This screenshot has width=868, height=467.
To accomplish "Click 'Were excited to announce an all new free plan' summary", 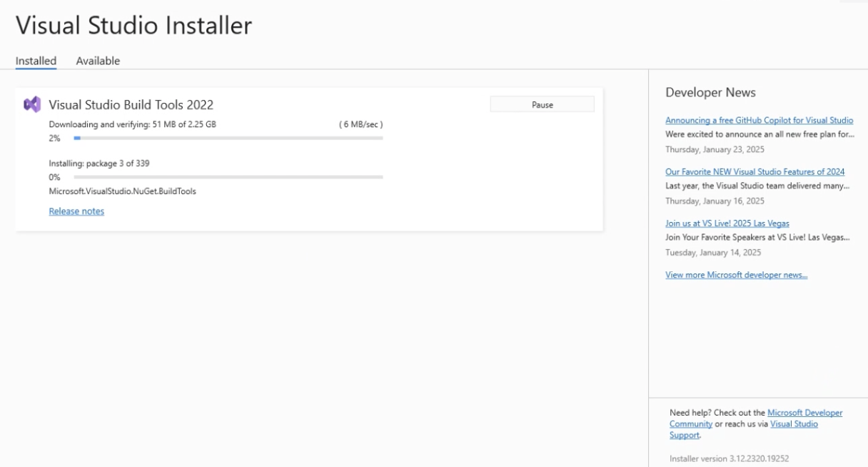I will click(x=759, y=134).
